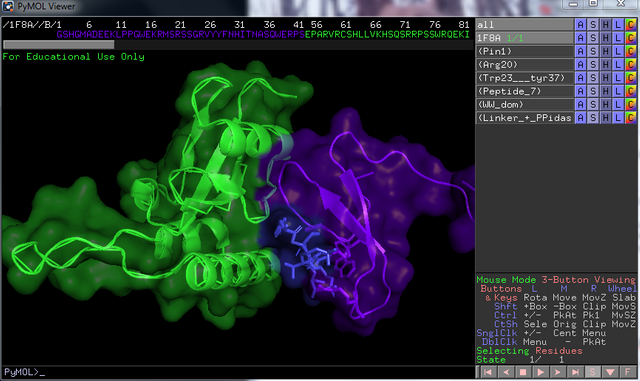Image resolution: width=640 pixels, height=381 pixels.
Task: Open the L label menu for (Linker_+_PPidas
Action: [x=618, y=118]
